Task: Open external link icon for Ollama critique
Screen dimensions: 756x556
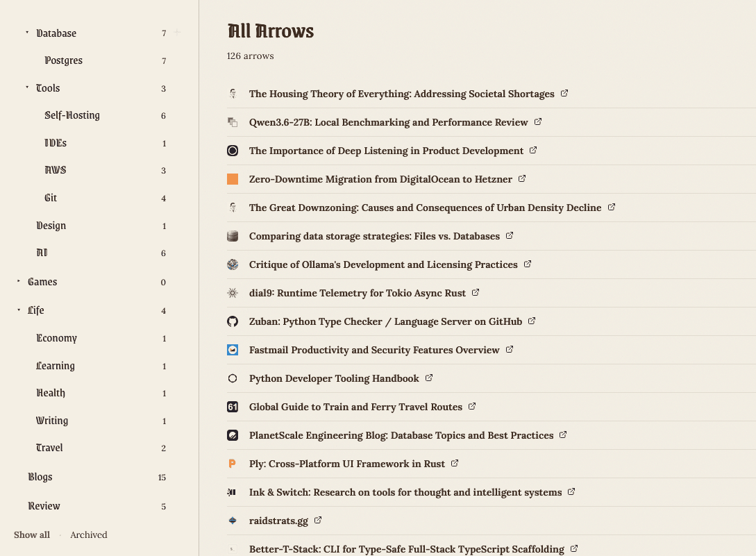Action: coord(527,264)
